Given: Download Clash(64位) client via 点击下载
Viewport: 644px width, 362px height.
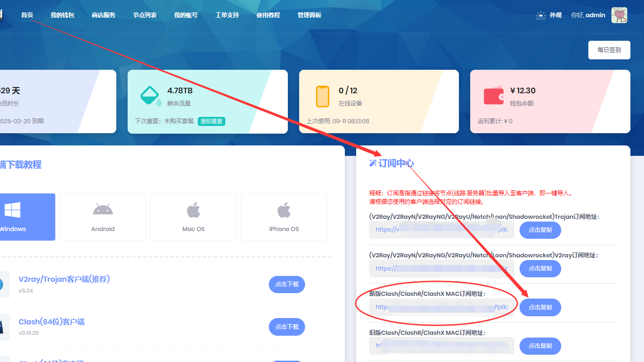Looking at the screenshot, I should tap(287, 327).
